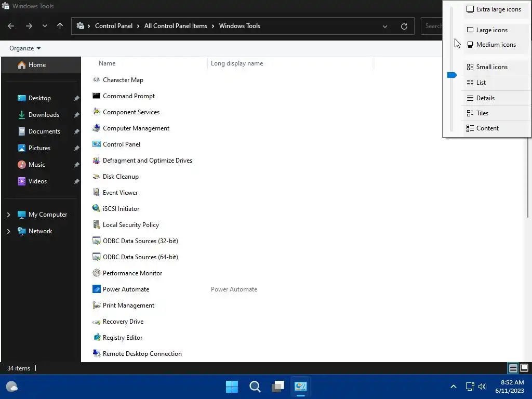The image size is (532, 399).
Task: Go forward with the right arrow
Action: coord(29,26)
